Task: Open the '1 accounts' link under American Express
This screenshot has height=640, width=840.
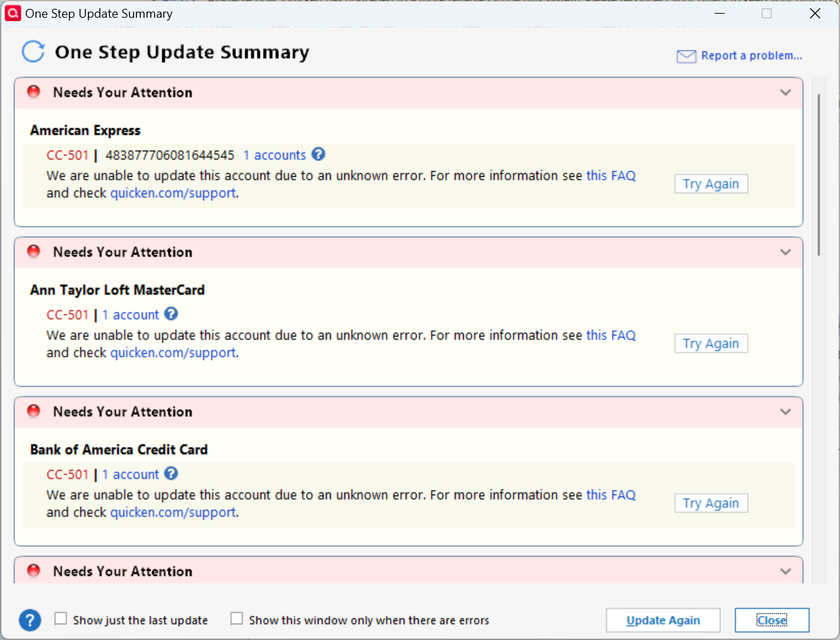Action: click(275, 156)
